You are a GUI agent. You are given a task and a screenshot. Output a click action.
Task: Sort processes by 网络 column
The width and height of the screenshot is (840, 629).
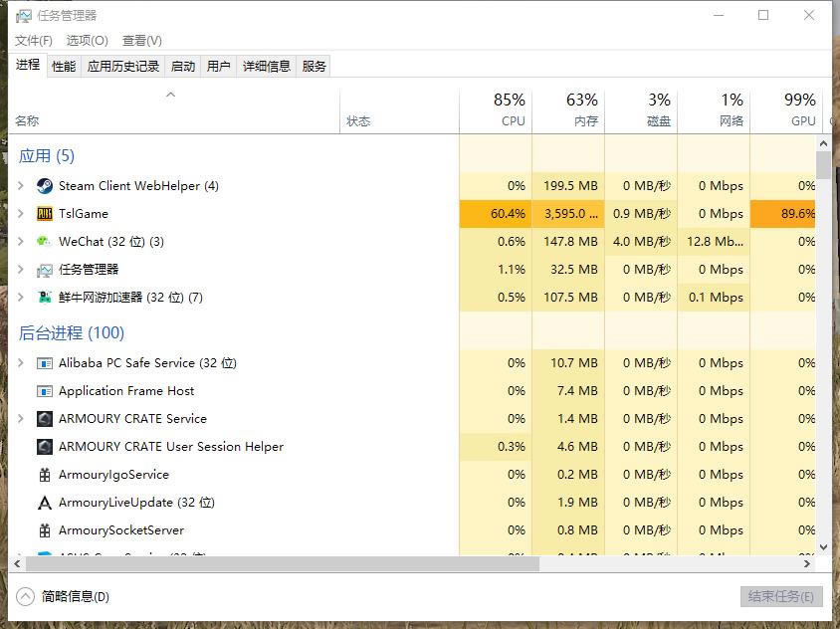click(715, 111)
